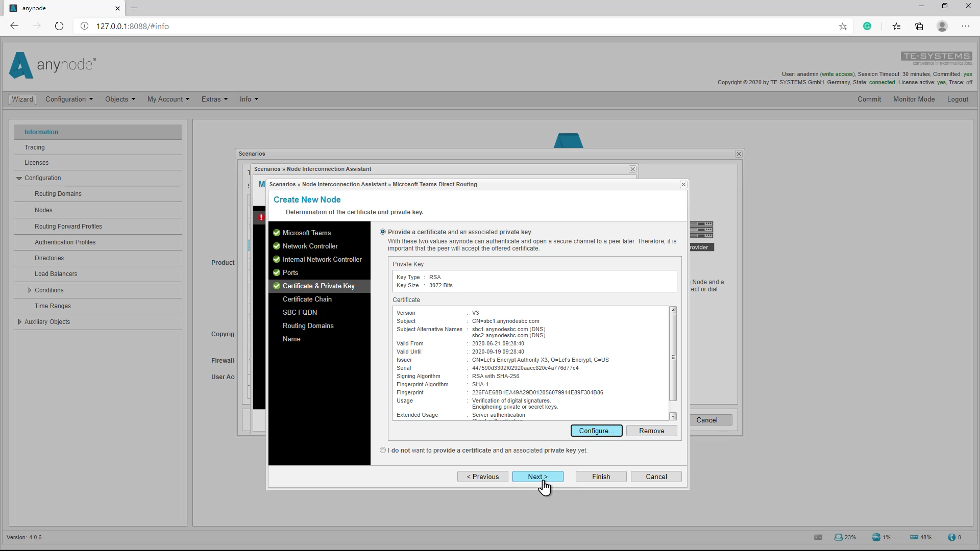
Task: Open the Info menu dropdown
Action: pyautogui.click(x=249, y=99)
